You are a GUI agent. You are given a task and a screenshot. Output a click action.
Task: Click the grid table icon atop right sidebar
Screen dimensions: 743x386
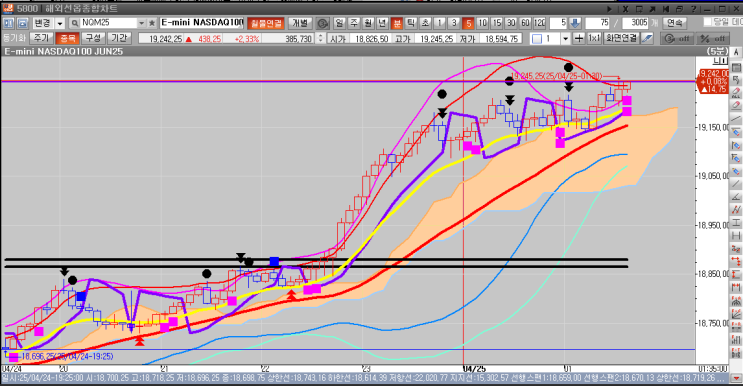coord(736,66)
